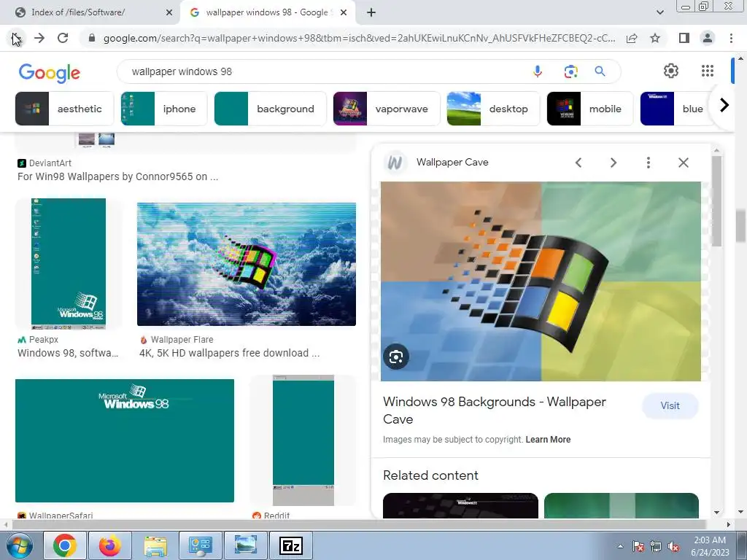Screen dimensions: 747x560
Task: Launch Firefox from the taskbar
Action: pyautogui.click(x=110, y=545)
